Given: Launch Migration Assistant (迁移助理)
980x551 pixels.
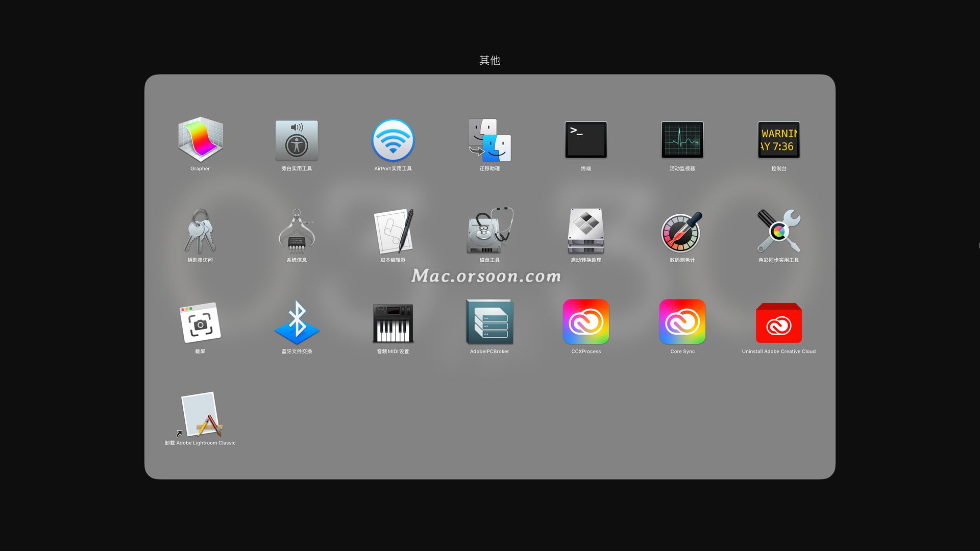Looking at the screenshot, I should 489,140.
